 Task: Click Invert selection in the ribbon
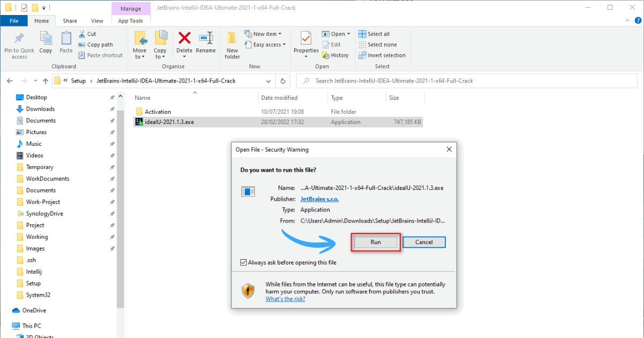coord(382,55)
